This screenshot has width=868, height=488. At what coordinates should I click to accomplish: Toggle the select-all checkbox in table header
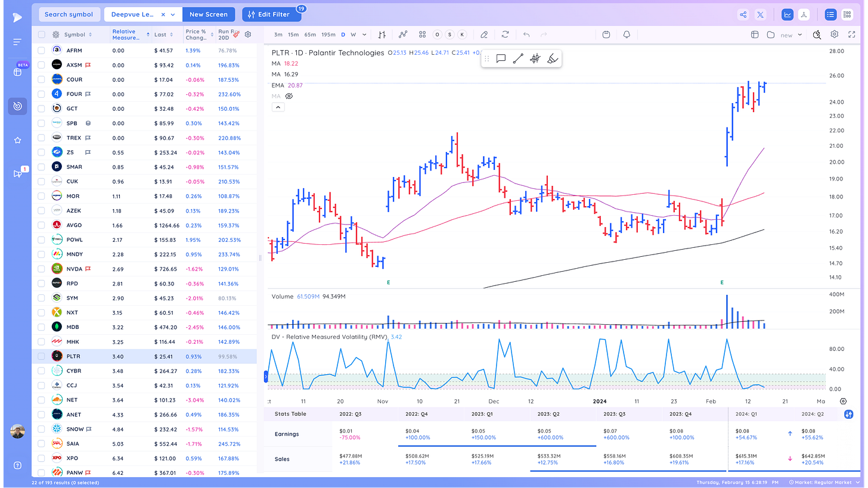tap(42, 35)
